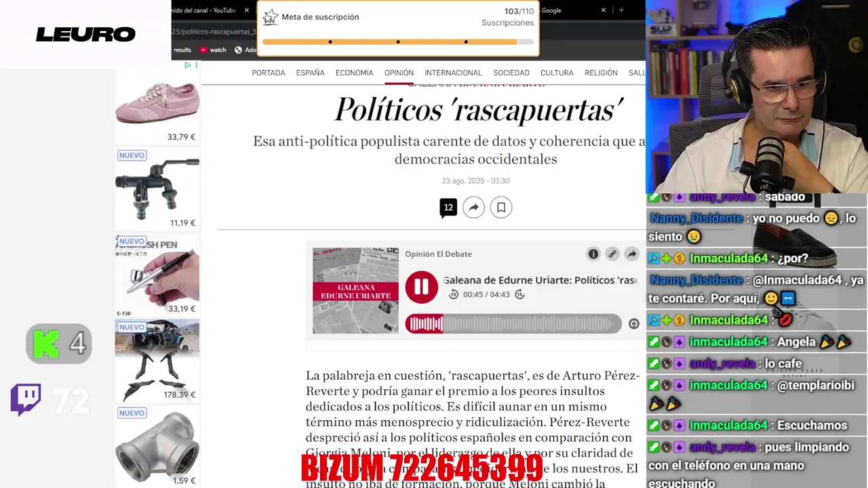Open the black faucet ad for 11,19 €
The image size is (868, 488).
(157, 189)
